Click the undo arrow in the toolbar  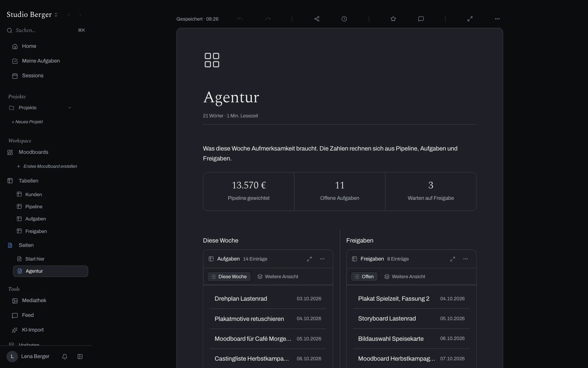[x=240, y=19]
